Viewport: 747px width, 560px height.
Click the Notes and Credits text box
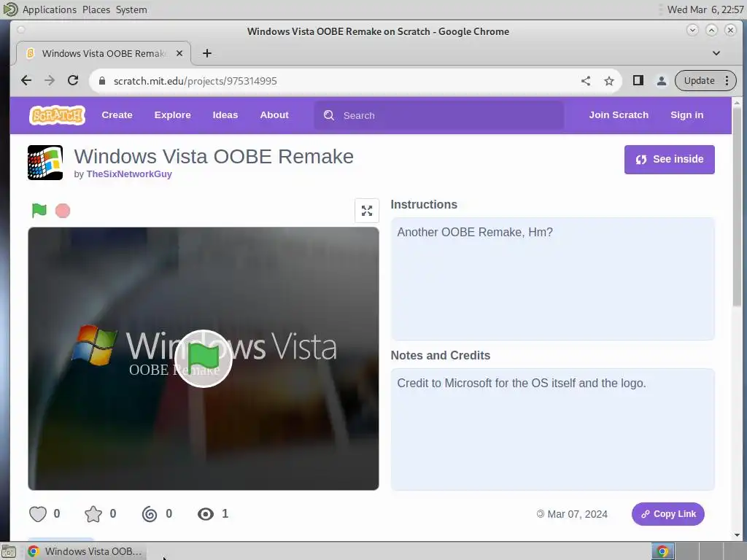click(553, 429)
